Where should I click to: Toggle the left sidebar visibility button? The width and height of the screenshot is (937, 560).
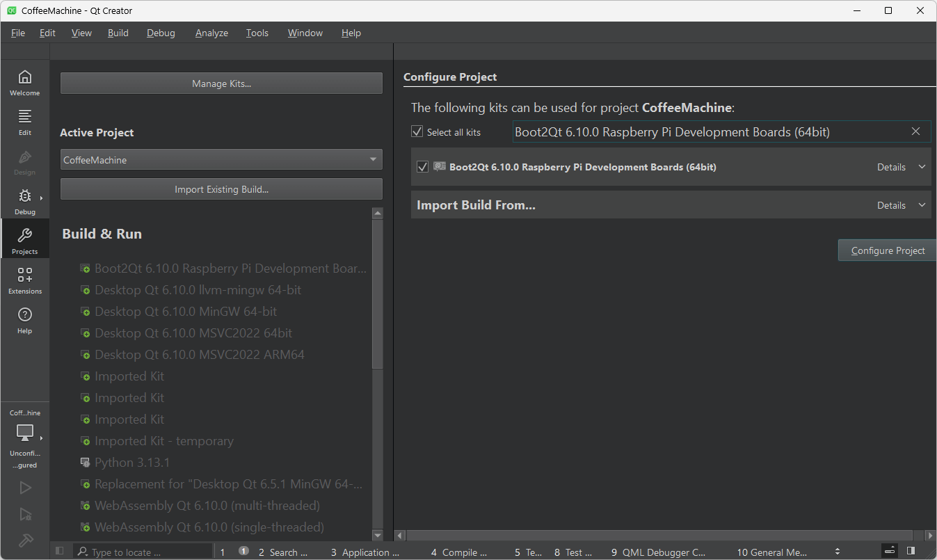(59, 550)
